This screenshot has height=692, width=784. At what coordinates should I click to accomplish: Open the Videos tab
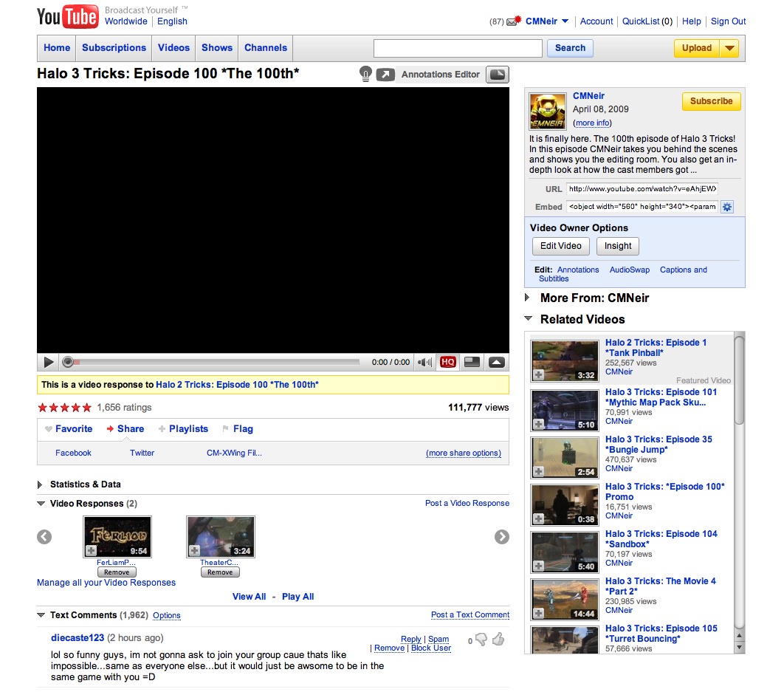[173, 48]
